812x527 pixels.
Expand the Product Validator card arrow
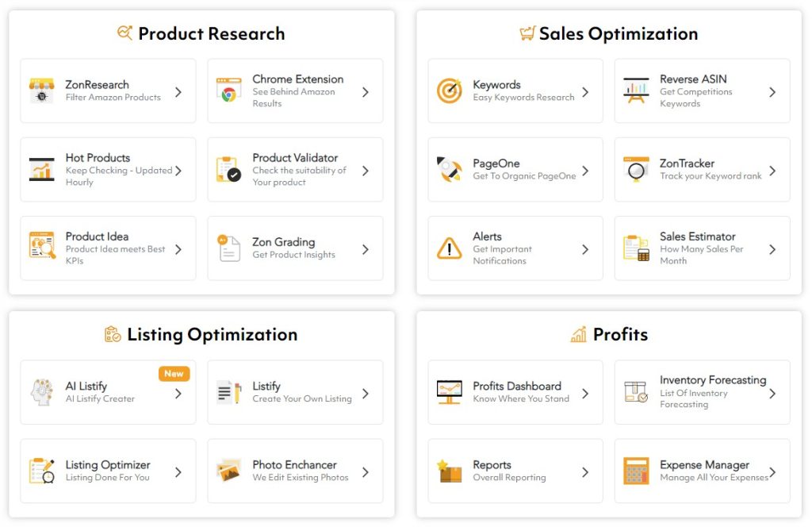366,171
